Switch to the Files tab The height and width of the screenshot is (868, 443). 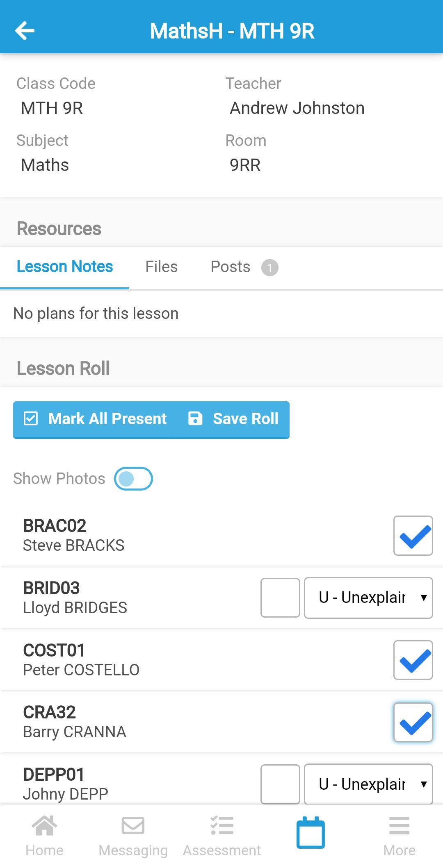pyautogui.click(x=162, y=267)
